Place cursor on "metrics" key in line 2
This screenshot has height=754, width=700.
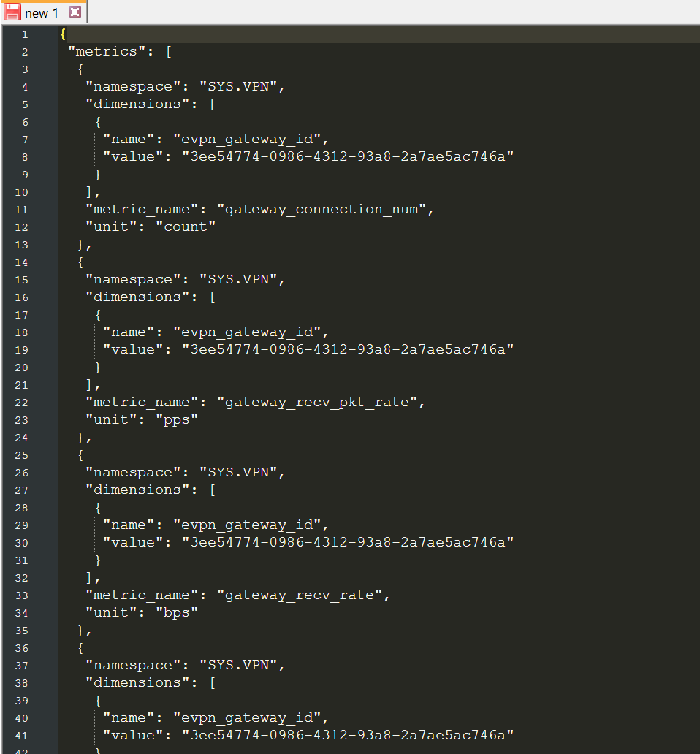(x=102, y=52)
